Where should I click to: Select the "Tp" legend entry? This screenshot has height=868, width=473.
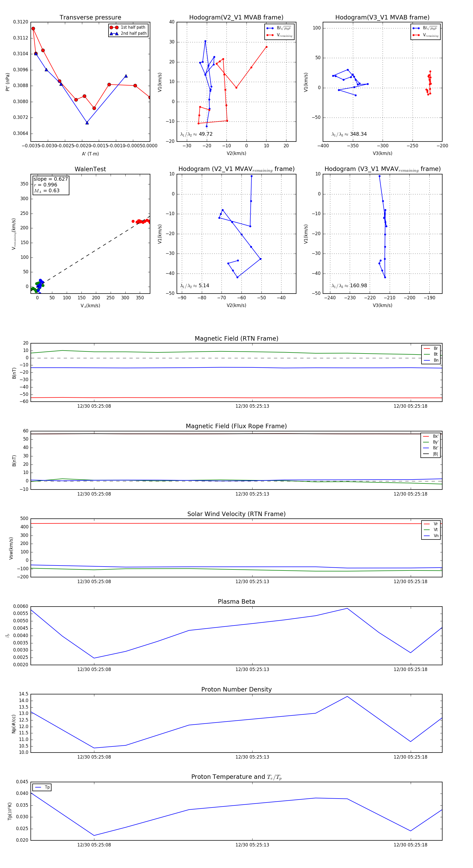[42, 788]
